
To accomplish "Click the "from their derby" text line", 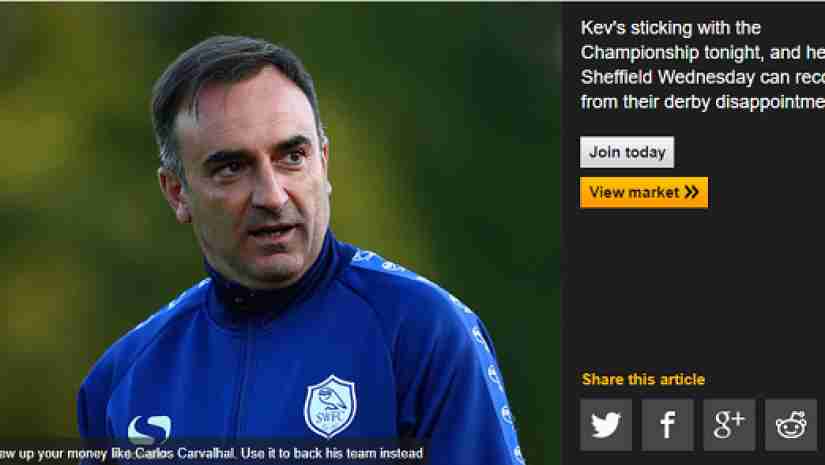I will [x=702, y=102].
